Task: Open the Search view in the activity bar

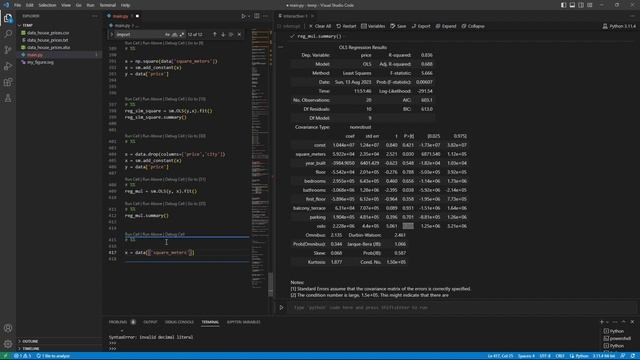Action: click(8, 34)
